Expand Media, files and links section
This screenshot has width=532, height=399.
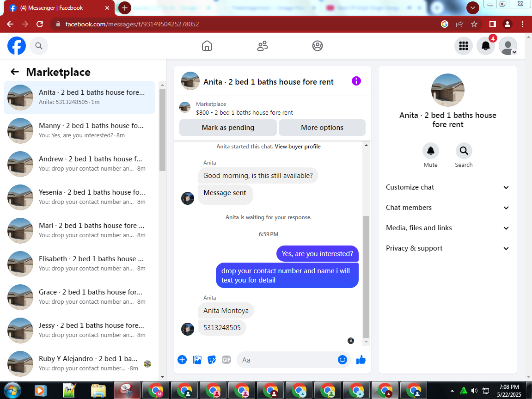tap(447, 228)
